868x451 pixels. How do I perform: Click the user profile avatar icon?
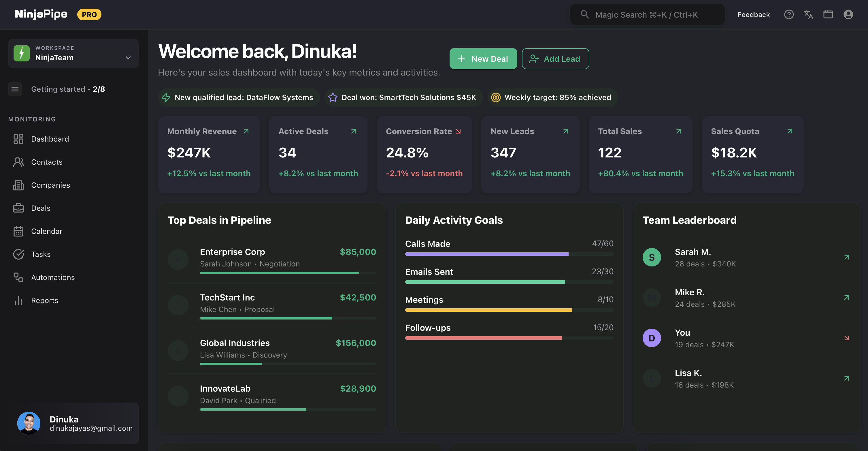[x=848, y=14]
